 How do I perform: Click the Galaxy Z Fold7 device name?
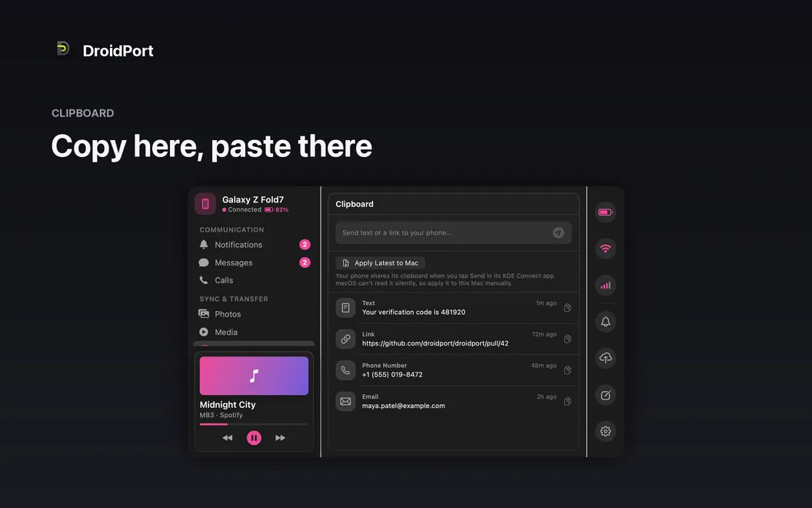tap(253, 199)
